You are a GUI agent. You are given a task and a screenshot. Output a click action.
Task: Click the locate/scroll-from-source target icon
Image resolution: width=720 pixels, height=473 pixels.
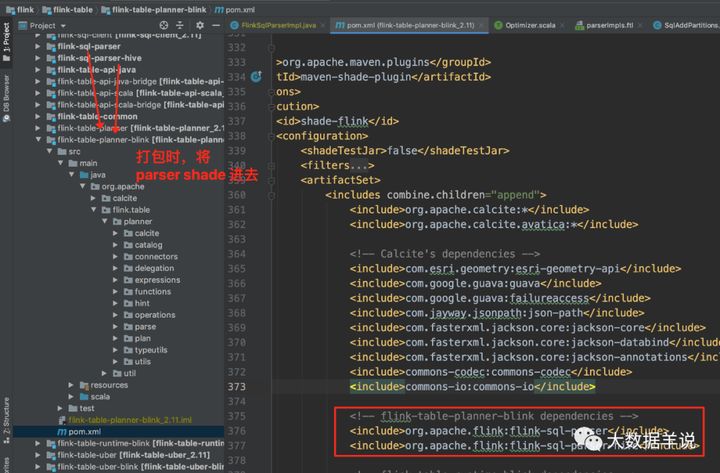pyautogui.click(x=163, y=25)
